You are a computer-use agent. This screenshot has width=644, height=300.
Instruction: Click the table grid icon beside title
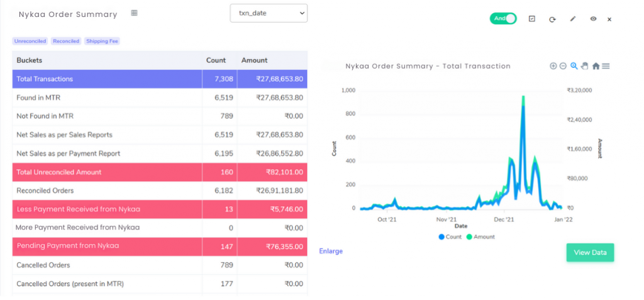[134, 13]
